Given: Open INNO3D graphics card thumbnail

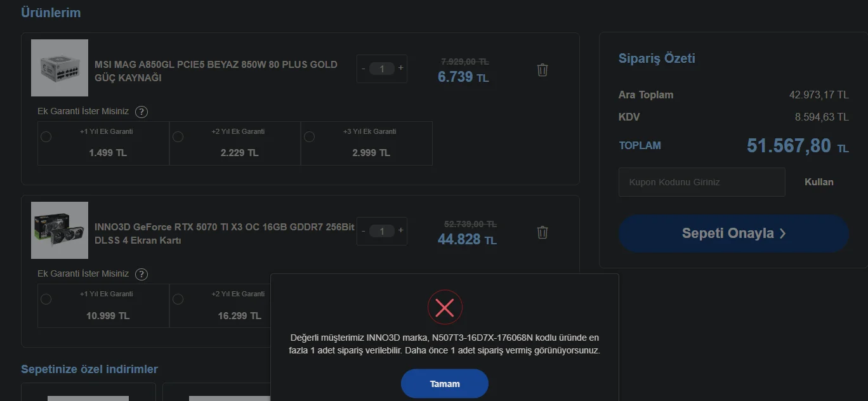Looking at the screenshot, I should [60, 230].
